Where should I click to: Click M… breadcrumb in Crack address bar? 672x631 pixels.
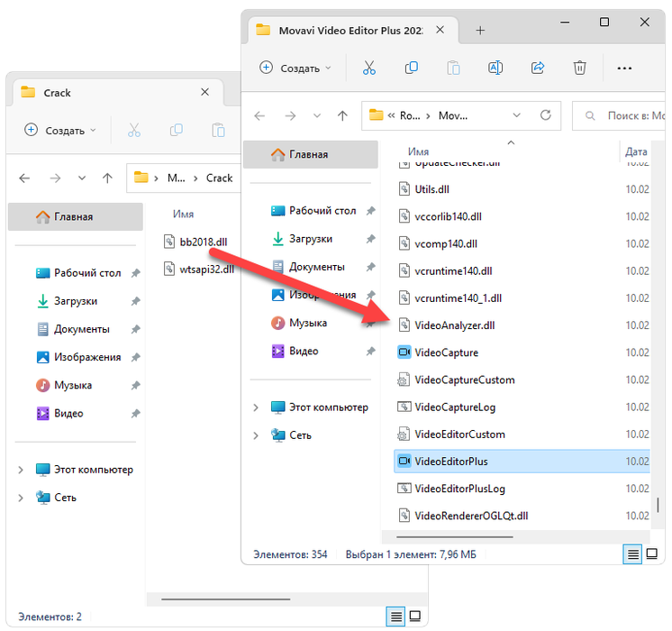[177, 178]
